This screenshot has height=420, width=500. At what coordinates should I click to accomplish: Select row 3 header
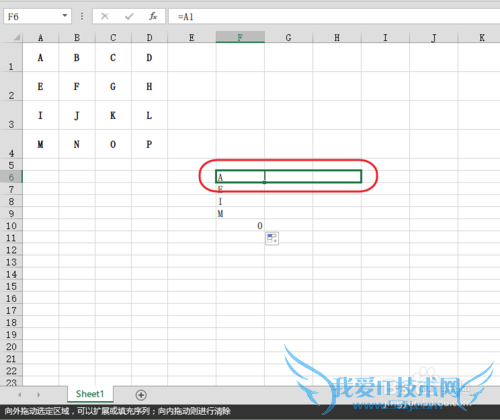click(11, 115)
